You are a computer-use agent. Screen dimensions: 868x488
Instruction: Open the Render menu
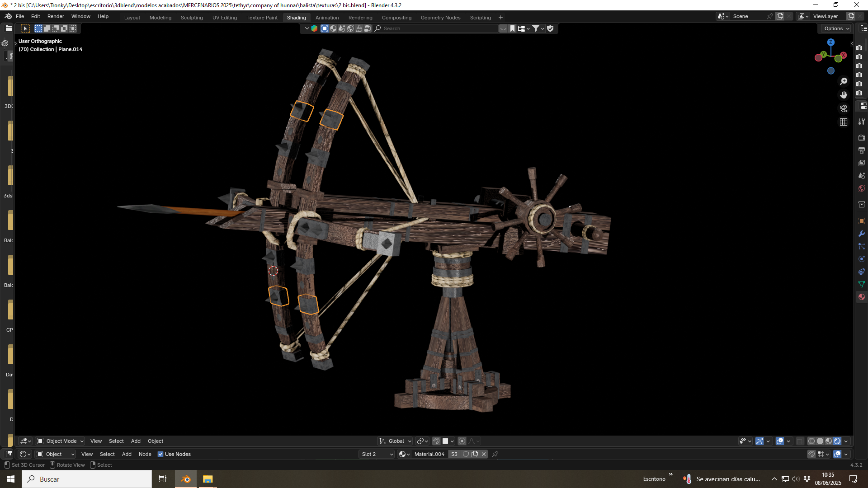[56, 16]
